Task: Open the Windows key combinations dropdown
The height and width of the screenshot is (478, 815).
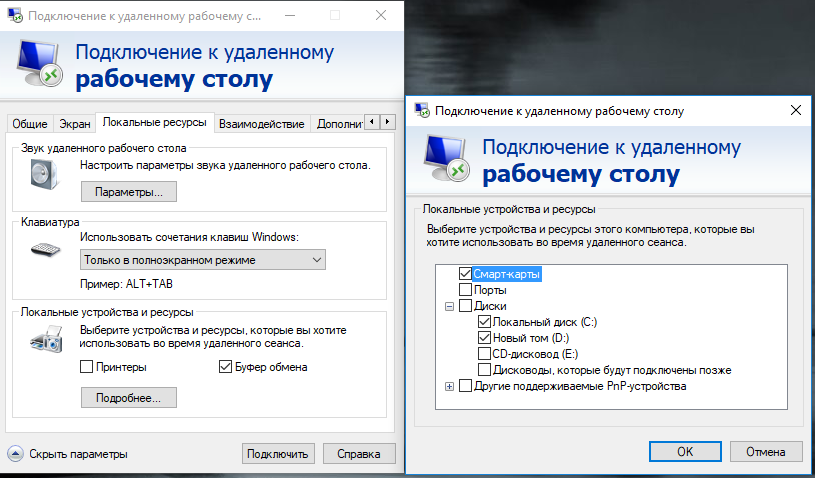Action: (x=203, y=260)
